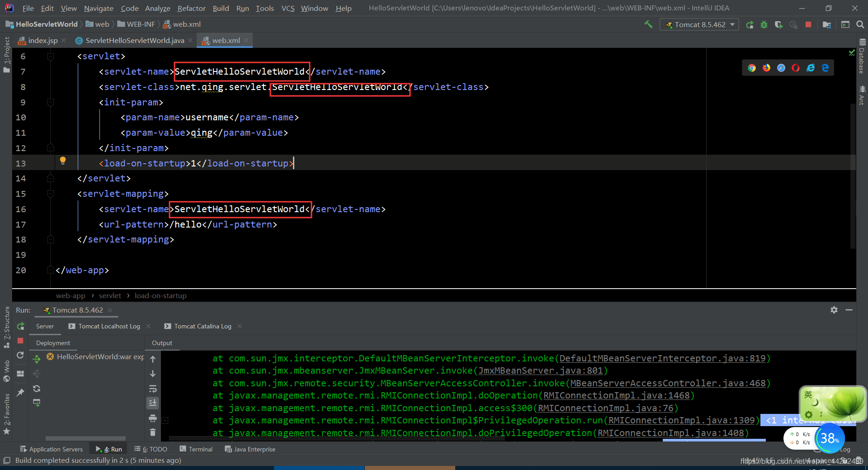The image size is (868, 470).
Task: Switch to index.jsp editor tab
Action: click(42, 40)
